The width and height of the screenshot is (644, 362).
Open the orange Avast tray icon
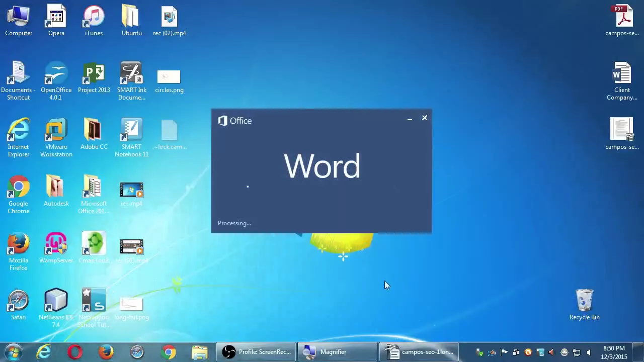(528, 352)
